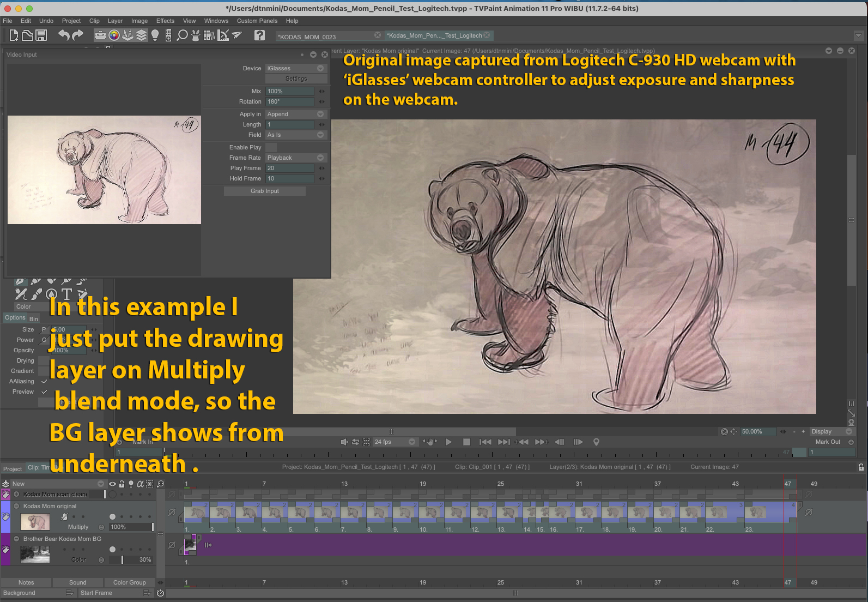Open the Frame Rate Playback dropdown
Image resolution: width=868 pixels, height=602 pixels.
pos(296,158)
